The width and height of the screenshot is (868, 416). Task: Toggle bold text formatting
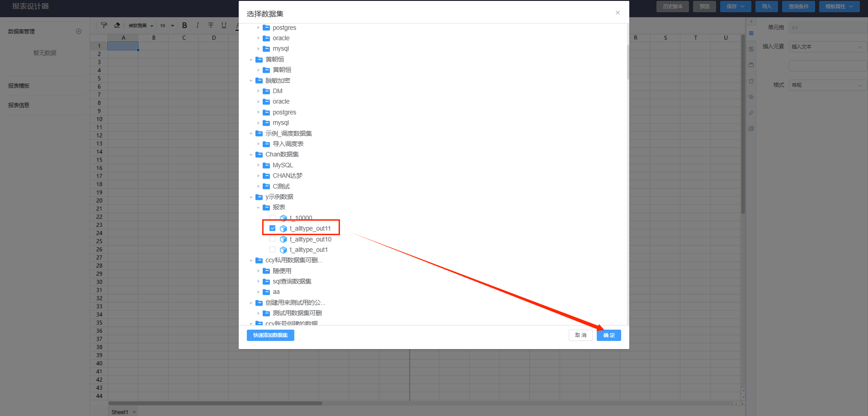(184, 25)
